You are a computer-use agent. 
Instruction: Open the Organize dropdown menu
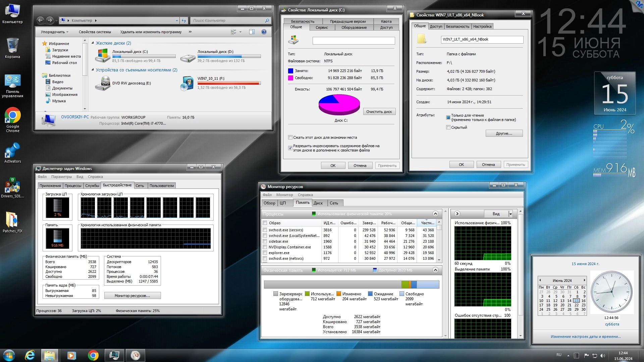click(x=54, y=32)
